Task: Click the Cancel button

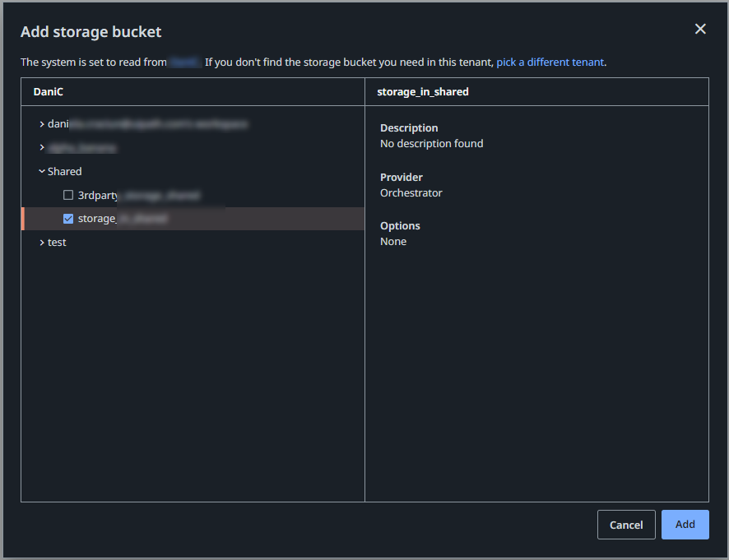Action: tap(626, 525)
